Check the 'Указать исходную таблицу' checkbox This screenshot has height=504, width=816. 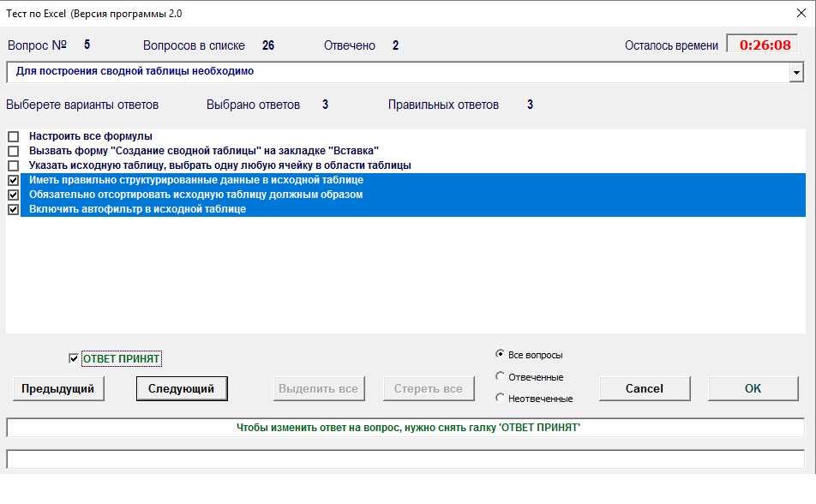tap(14, 165)
